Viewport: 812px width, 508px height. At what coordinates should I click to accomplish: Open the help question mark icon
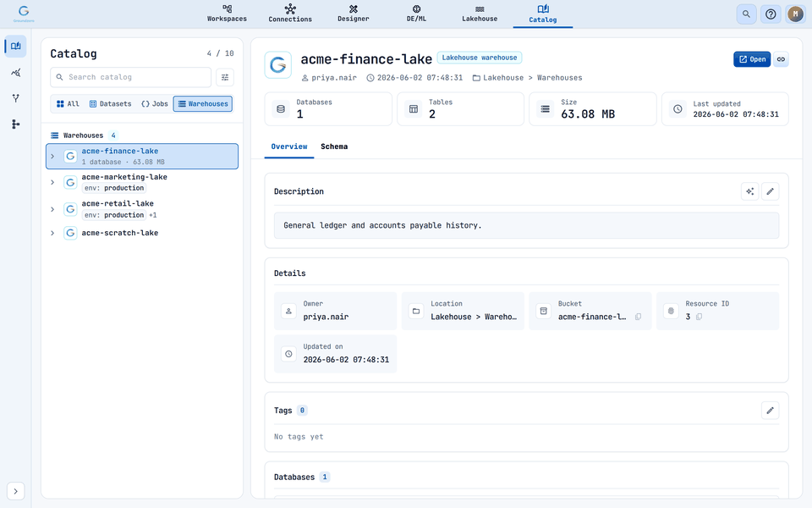pos(771,14)
